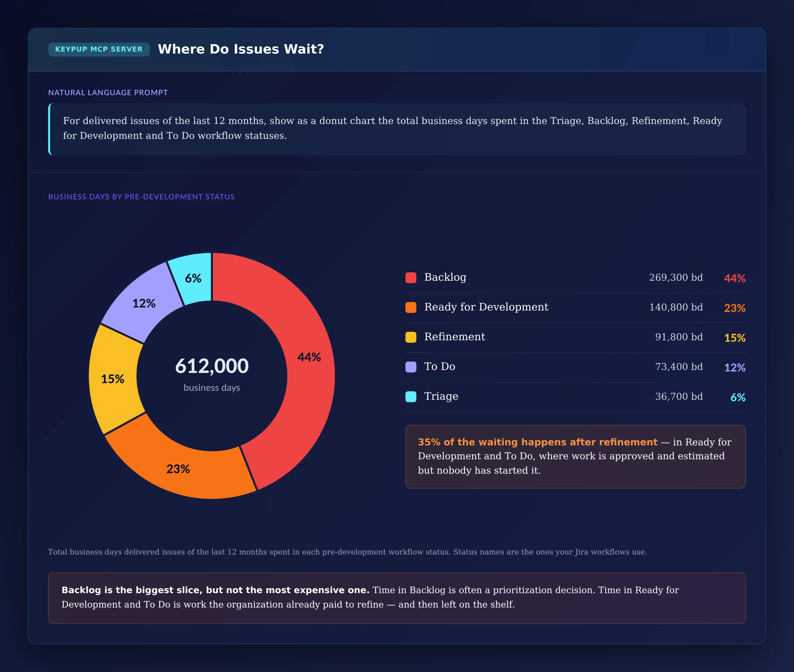The height and width of the screenshot is (672, 794).
Task: Click the To Do legend label
Action: pyautogui.click(x=440, y=367)
